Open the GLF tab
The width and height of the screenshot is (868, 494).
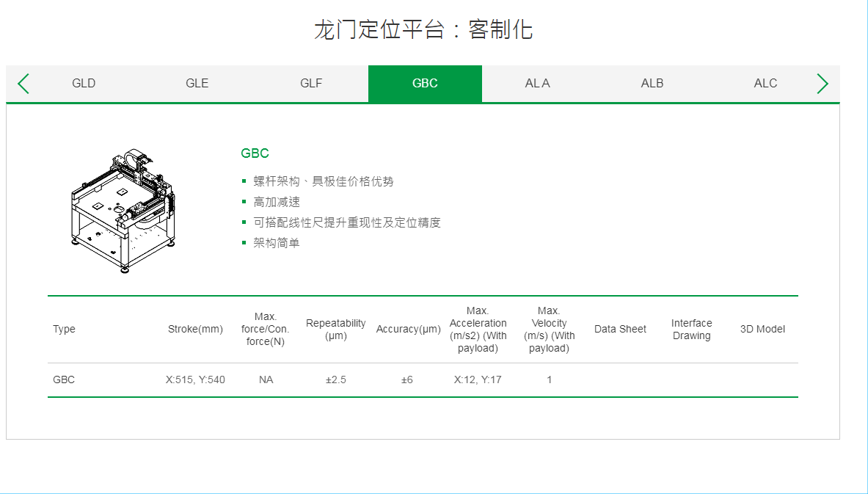tap(311, 84)
